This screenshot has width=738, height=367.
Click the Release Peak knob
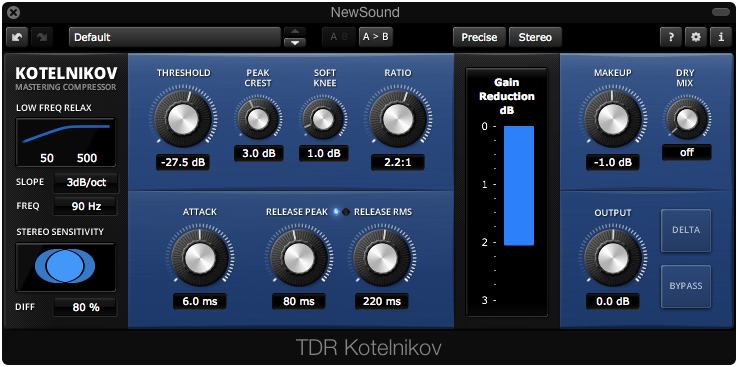pos(299,258)
